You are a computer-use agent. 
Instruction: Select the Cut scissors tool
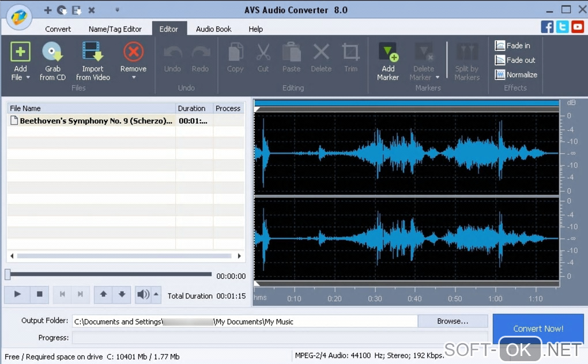[x=263, y=58]
